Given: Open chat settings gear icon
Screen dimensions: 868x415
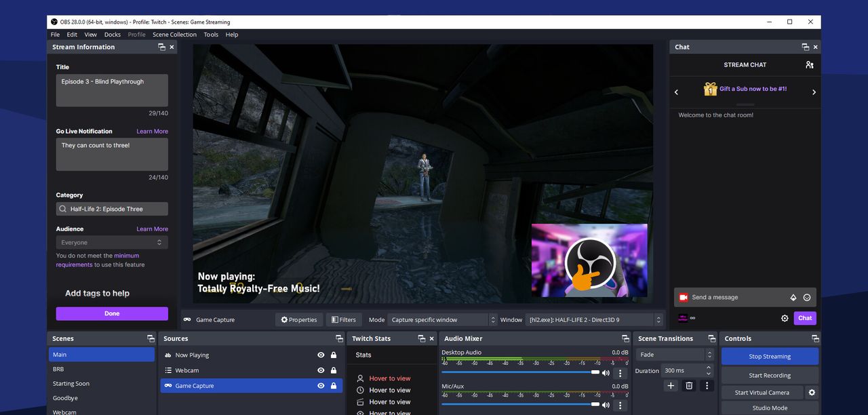Looking at the screenshot, I should [x=785, y=318].
